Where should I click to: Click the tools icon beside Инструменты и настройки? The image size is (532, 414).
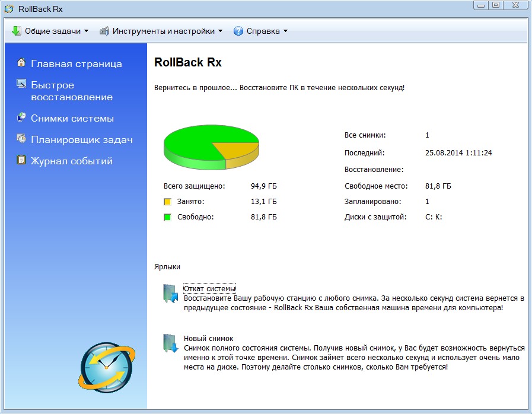point(104,31)
